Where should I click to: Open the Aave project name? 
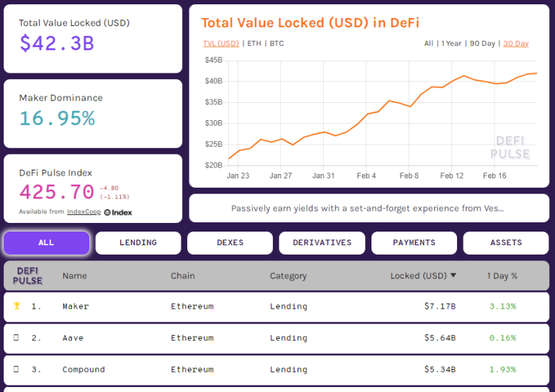pos(73,338)
